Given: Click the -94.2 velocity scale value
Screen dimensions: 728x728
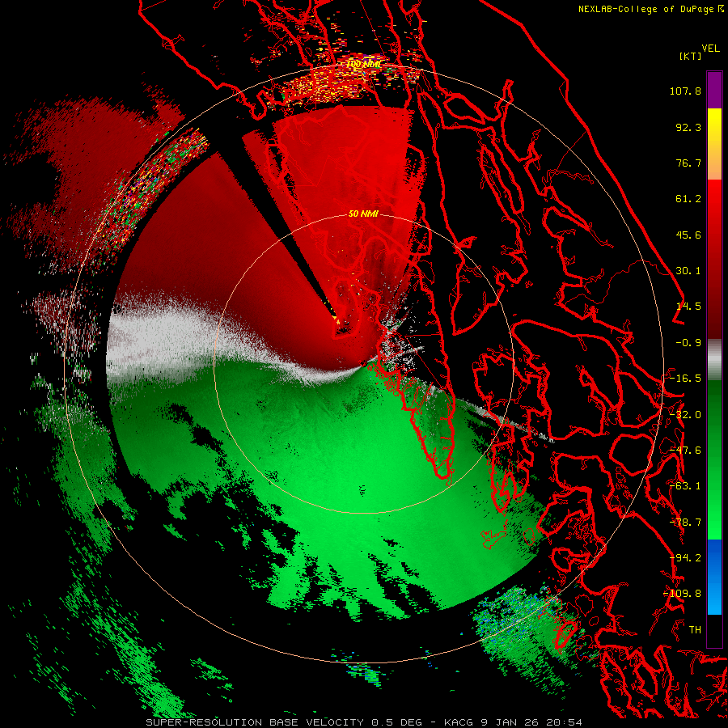Looking at the screenshot, I should (x=685, y=558).
